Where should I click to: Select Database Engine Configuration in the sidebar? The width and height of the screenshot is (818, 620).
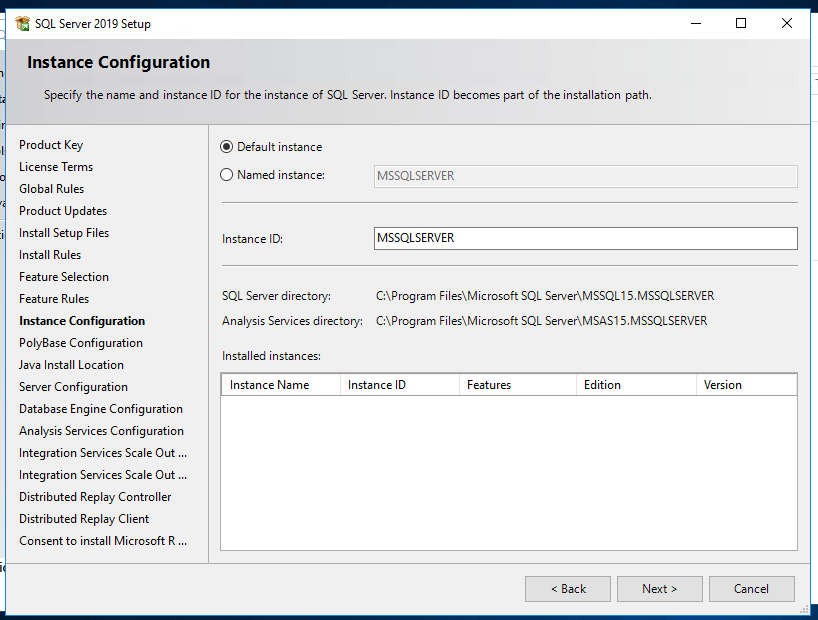(101, 409)
